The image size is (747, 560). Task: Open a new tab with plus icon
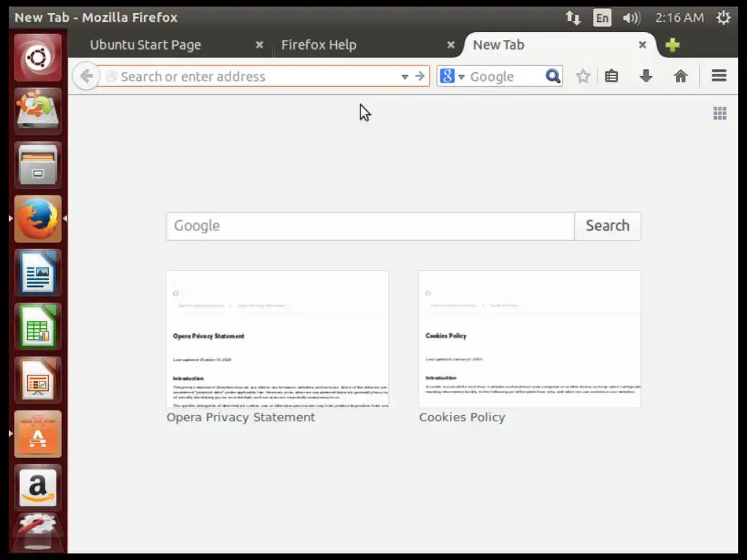[672, 45]
